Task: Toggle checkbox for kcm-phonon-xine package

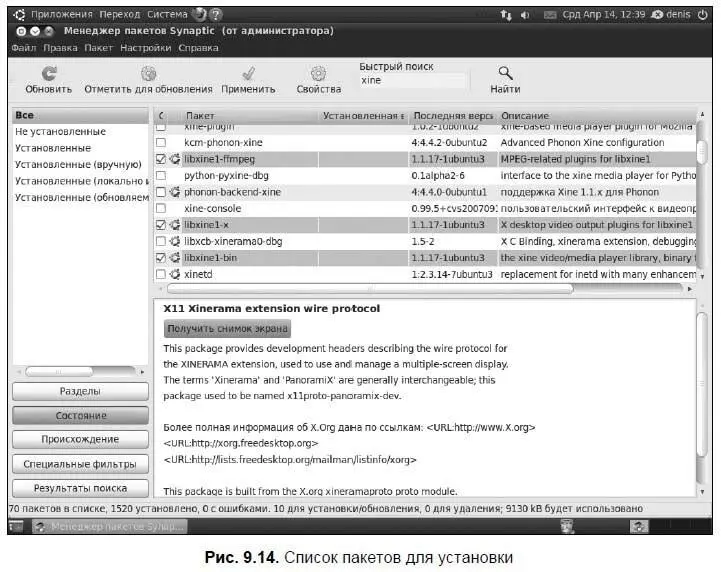Action: click(x=161, y=143)
